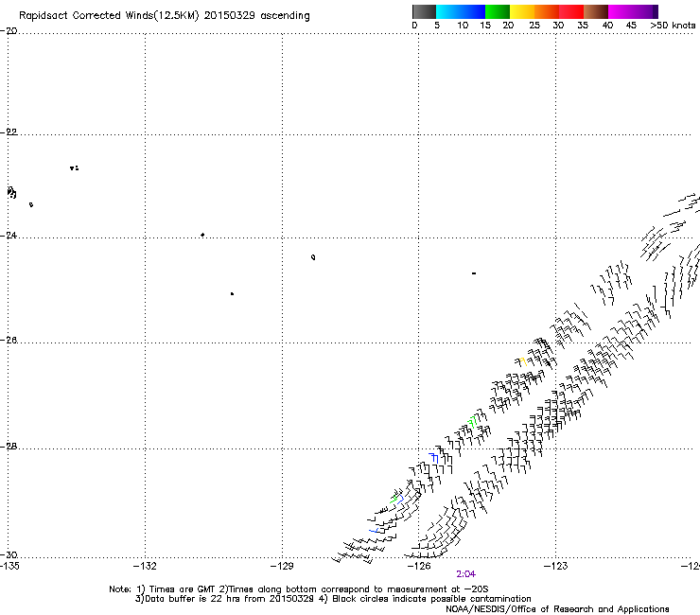
Task: Click the '>50 knots' legend label
Action: [x=673, y=26]
